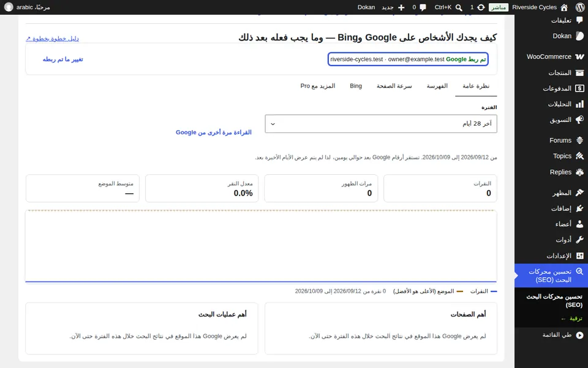Click the متوسط الموضع average position card
Screen dimensions: 588x368
tap(83, 188)
